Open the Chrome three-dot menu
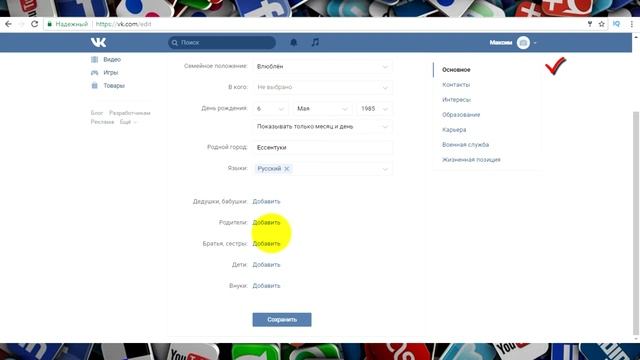This screenshot has width=640, height=360. (x=631, y=24)
